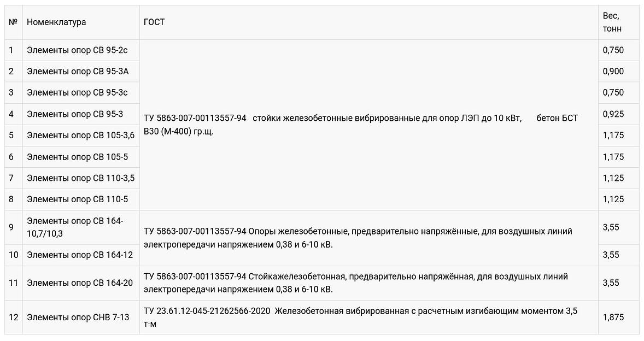
Task: Click the Элементы опор СВ 105-5 cell
Action: (x=77, y=157)
